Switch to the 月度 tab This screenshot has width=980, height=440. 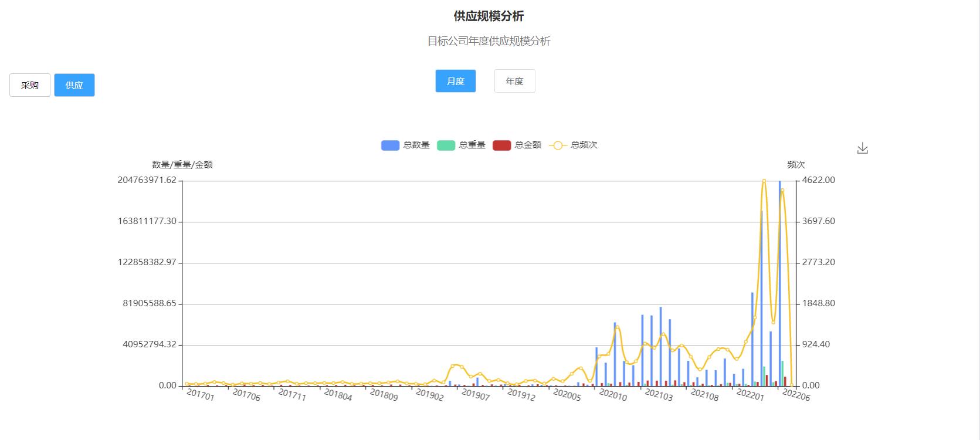[456, 81]
